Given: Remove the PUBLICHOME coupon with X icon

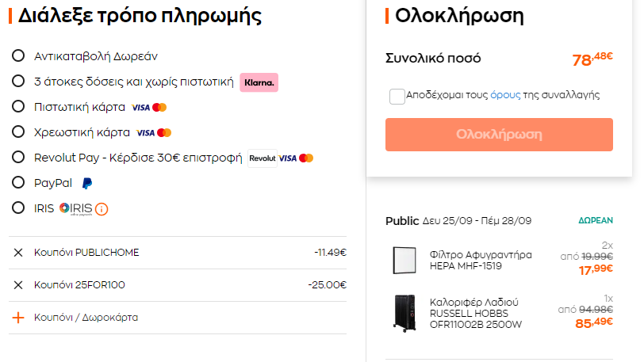Looking at the screenshot, I should pos(18,253).
